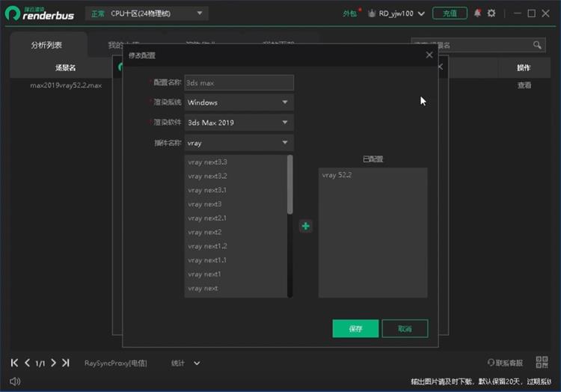This screenshot has height=392, width=561.
Task: Click the 配置名称 input field
Action: [239, 83]
